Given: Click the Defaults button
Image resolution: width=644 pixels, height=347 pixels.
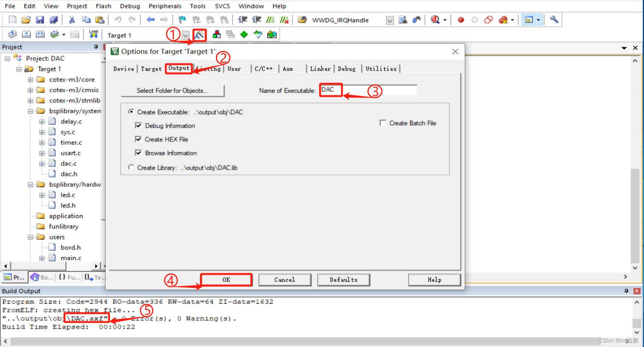Looking at the screenshot, I should tap(343, 280).
